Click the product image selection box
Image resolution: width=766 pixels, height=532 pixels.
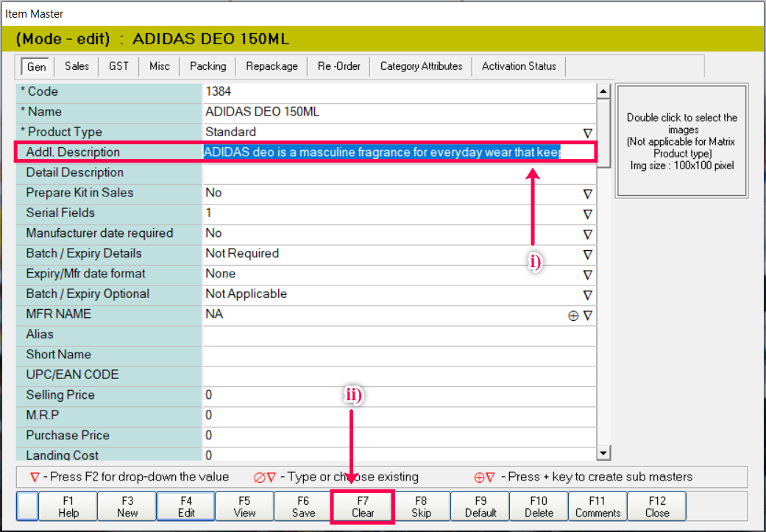point(681,141)
